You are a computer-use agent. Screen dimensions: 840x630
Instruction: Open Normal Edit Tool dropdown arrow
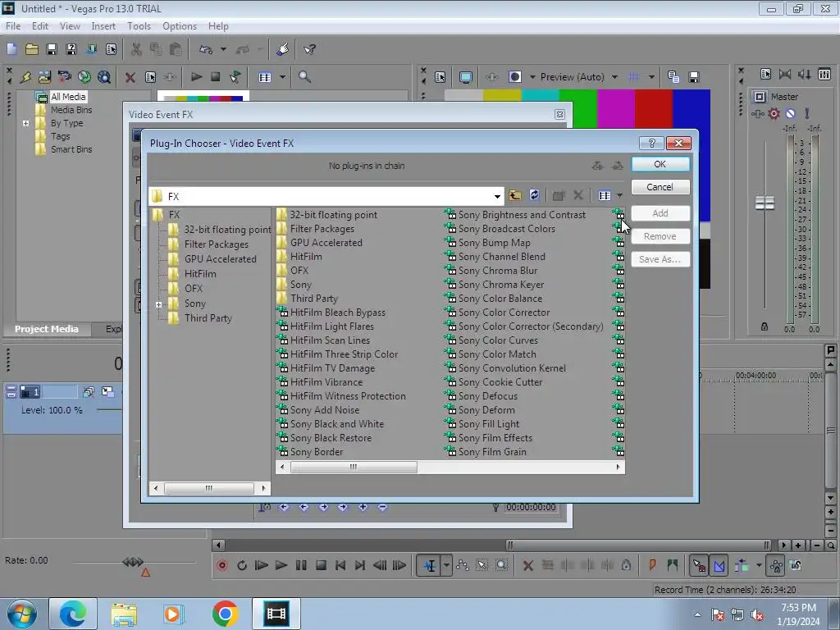tap(445, 565)
